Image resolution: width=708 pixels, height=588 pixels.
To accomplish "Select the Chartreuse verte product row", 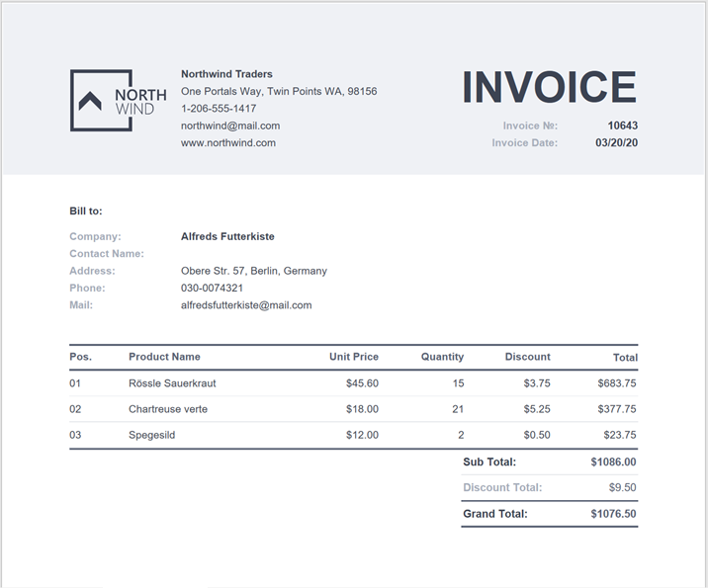I will (x=168, y=409).
